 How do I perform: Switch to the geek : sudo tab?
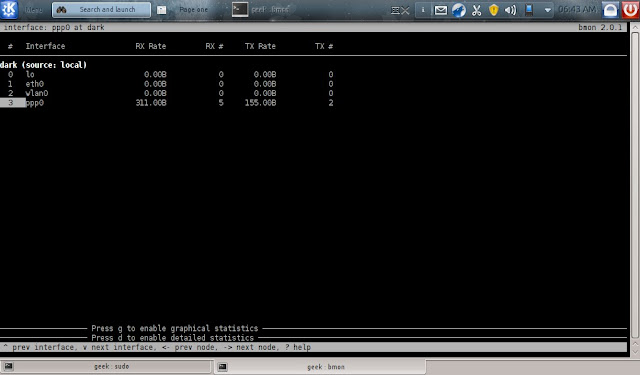(106, 366)
